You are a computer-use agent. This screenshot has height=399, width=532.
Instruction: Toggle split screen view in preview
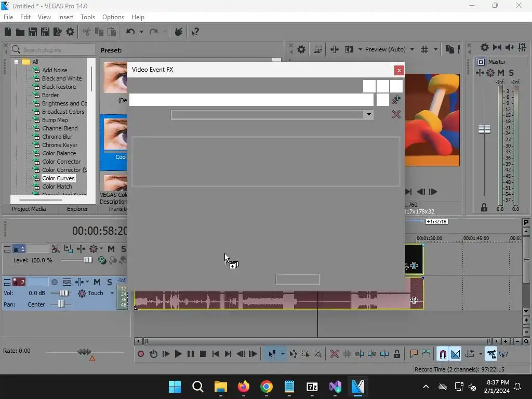[349, 49]
